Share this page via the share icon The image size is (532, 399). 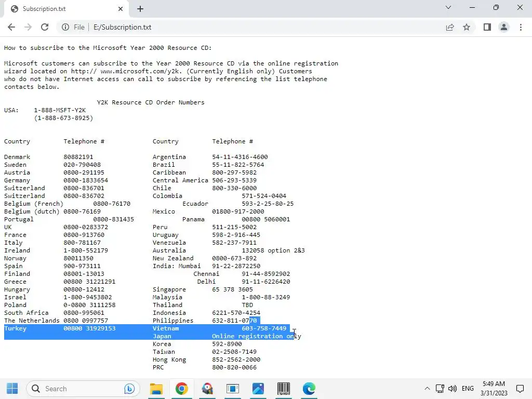[450, 27]
